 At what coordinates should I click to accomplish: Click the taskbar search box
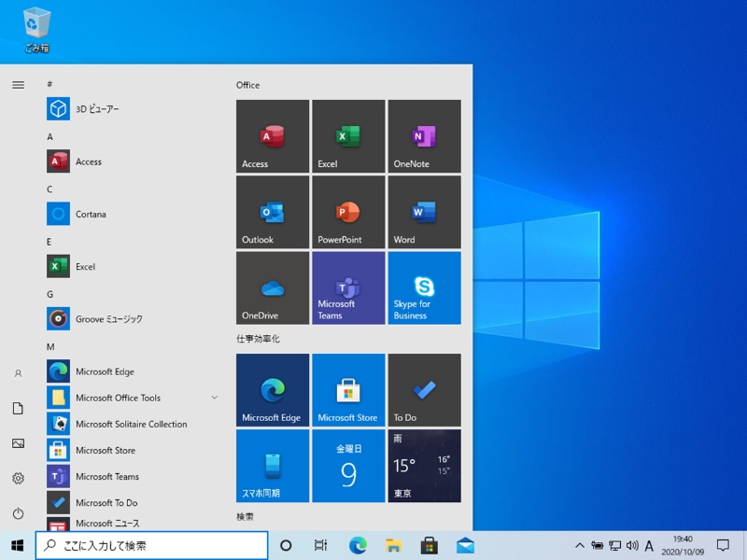pyautogui.click(x=152, y=545)
